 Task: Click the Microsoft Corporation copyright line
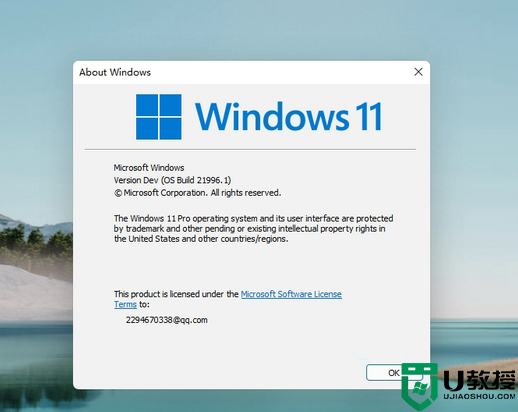click(x=197, y=193)
